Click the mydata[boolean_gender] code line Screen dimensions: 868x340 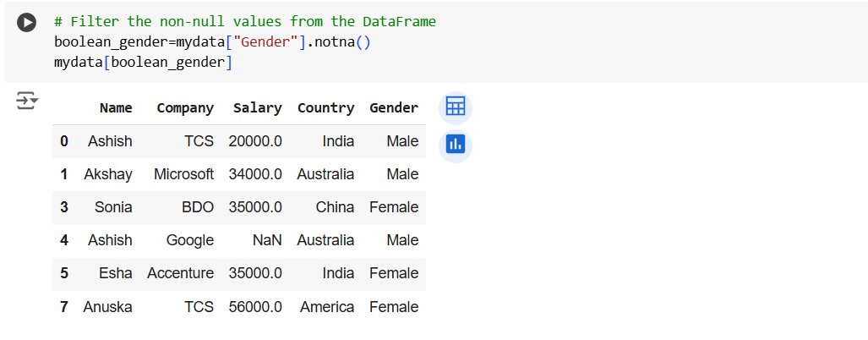(x=142, y=62)
